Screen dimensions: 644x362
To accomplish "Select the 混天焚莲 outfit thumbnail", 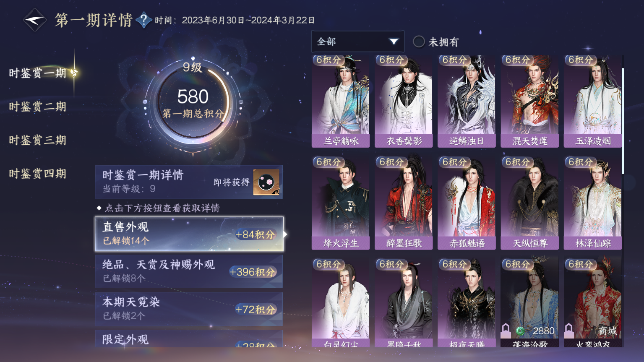I will (x=529, y=101).
